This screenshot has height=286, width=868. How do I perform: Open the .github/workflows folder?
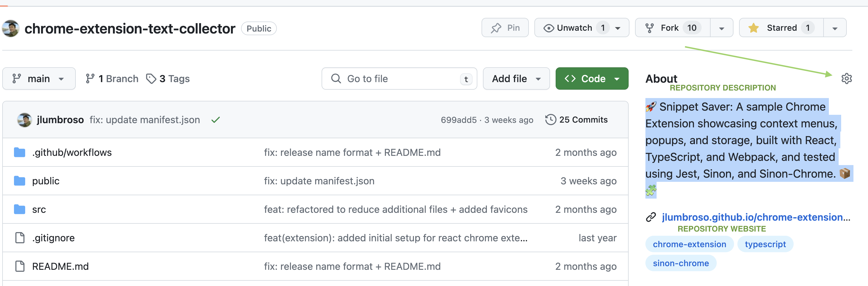(x=72, y=152)
